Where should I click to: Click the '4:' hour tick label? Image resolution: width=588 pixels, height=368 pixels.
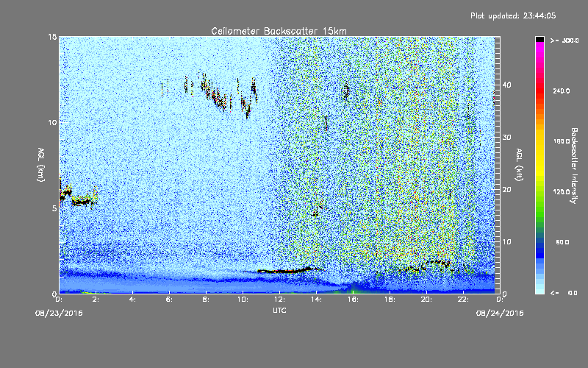[x=132, y=300]
